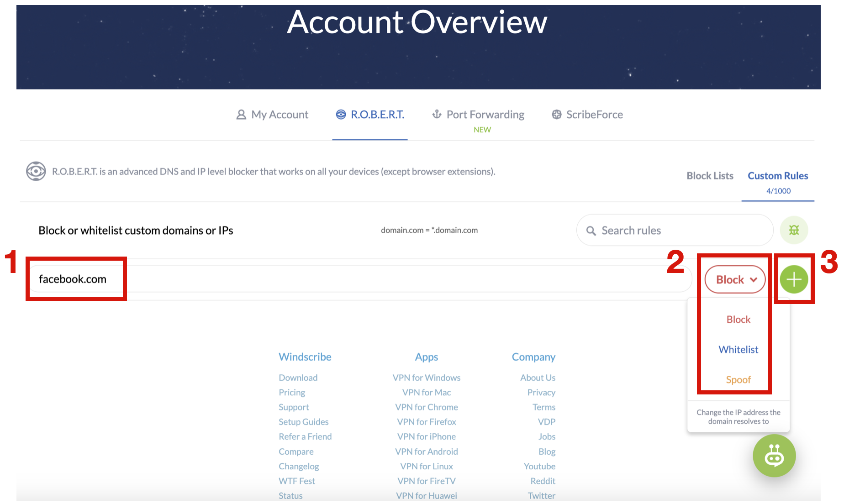Select the Custom Rules tab

(x=777, y=176)
